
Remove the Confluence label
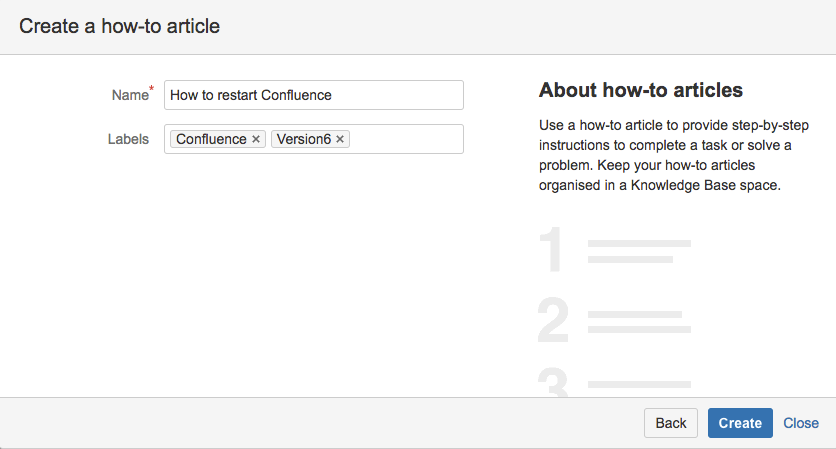point(256,139)
